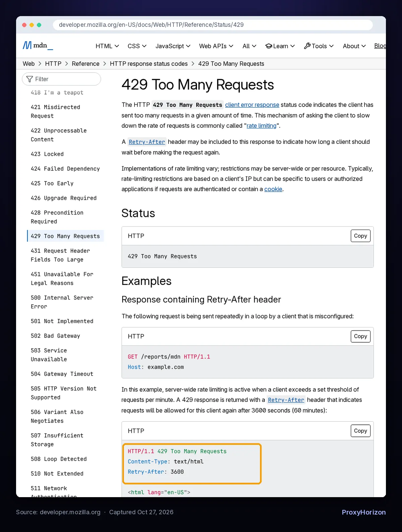Screen dimensions: 402x532
Task: Go to Web in breadcrumb
Action: point(28,64)
